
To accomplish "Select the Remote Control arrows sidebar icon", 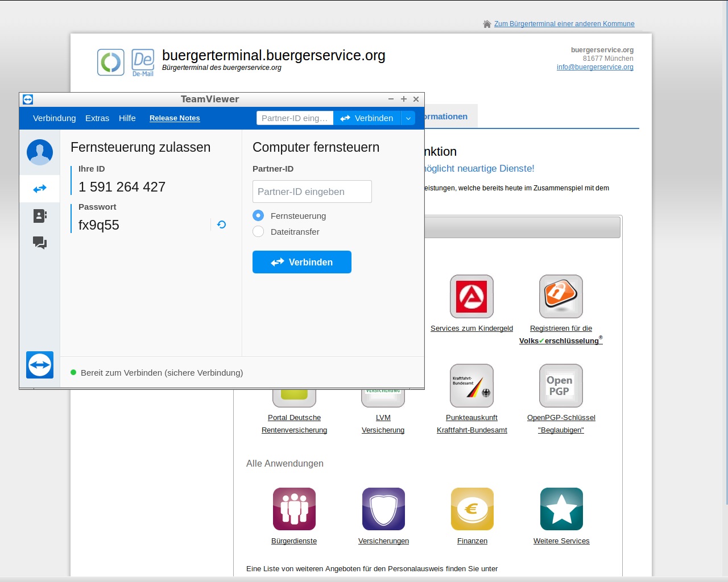I will [40, 189].
